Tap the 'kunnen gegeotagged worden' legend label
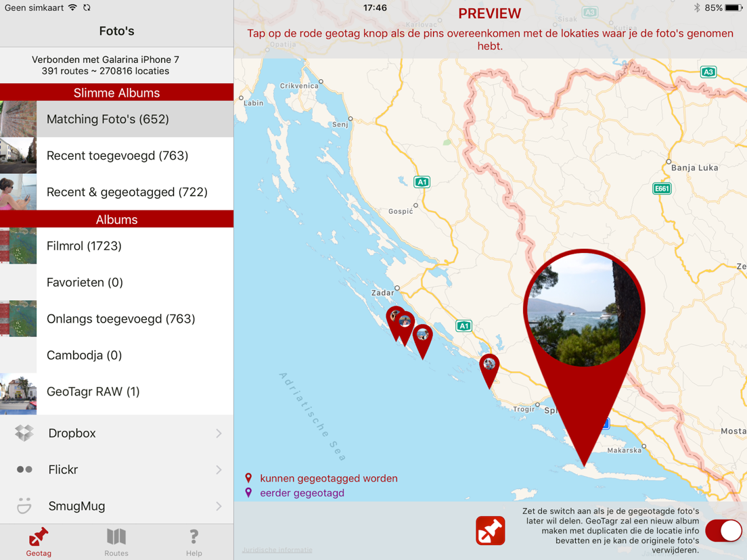 tap(329, 478)
